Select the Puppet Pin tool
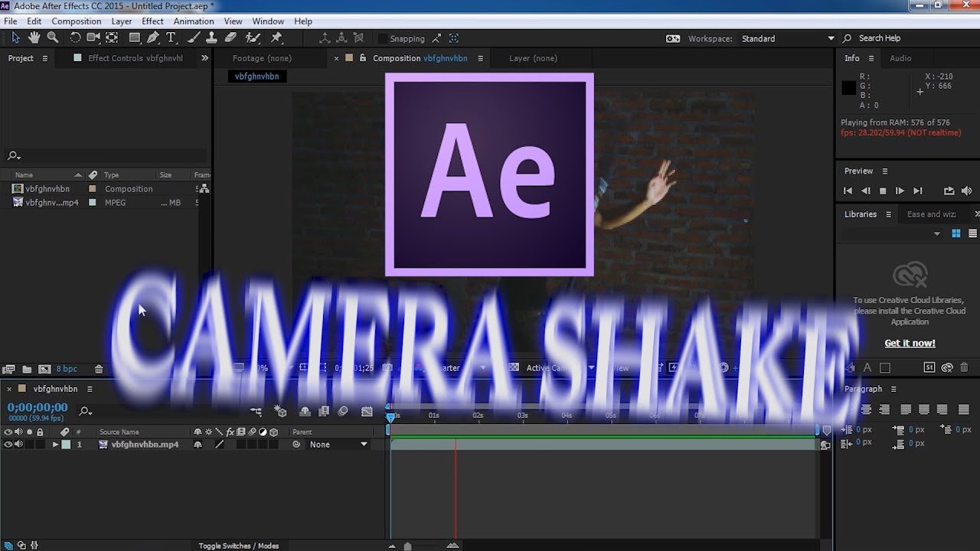Image resolution: width=980 pixels, height=551 pixels. 276,37
